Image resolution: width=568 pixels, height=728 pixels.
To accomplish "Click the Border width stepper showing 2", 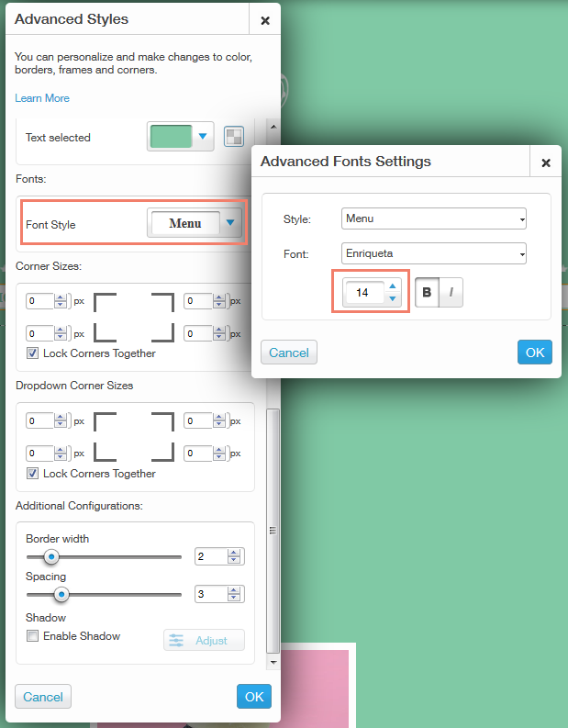I will point(219,556).
